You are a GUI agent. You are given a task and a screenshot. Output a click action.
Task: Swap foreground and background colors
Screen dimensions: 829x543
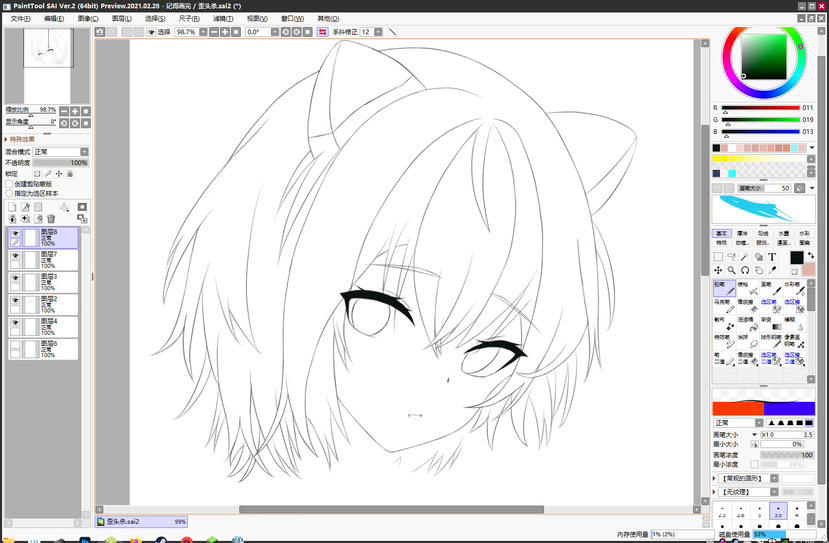pyautogui.click(x=810, y=255)
